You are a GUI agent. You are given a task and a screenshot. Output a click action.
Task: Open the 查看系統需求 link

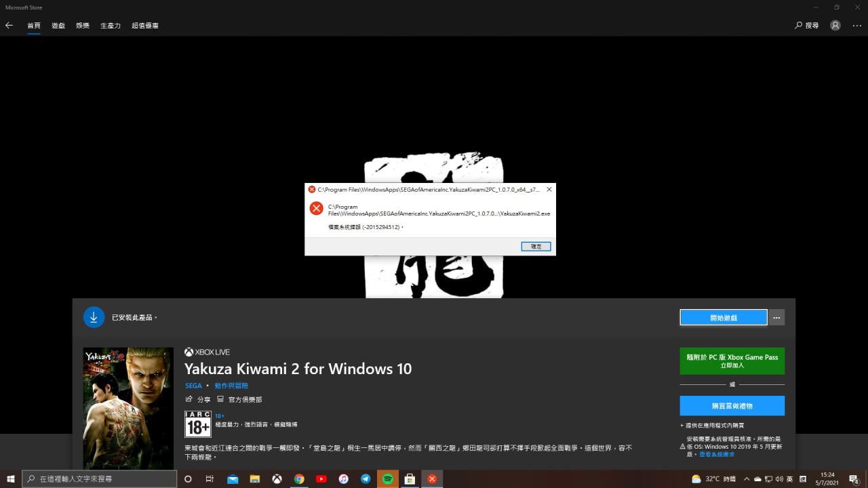(x=717, y=454)
